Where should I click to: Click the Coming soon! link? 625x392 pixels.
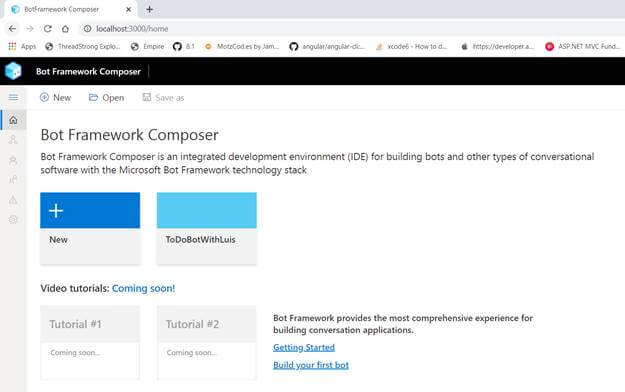tap(143, 288)
